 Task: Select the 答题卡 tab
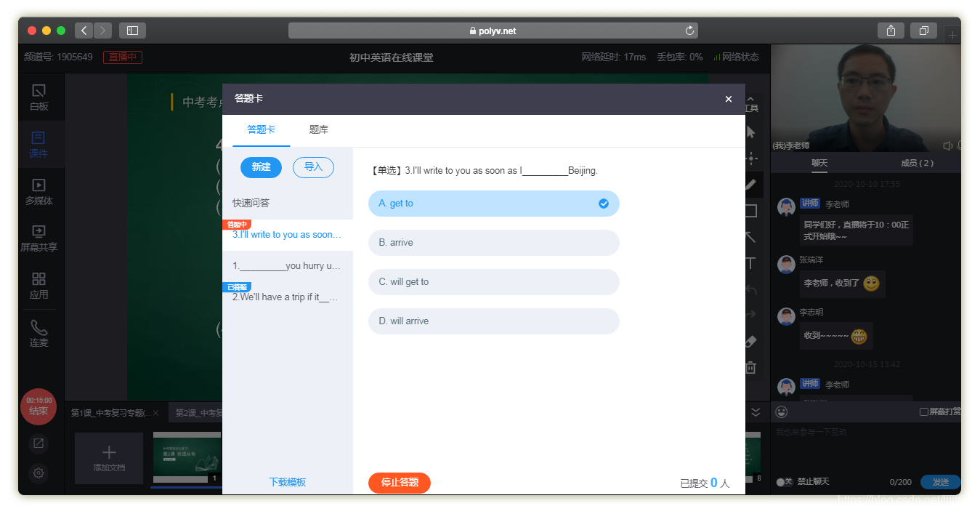(262, 129)
